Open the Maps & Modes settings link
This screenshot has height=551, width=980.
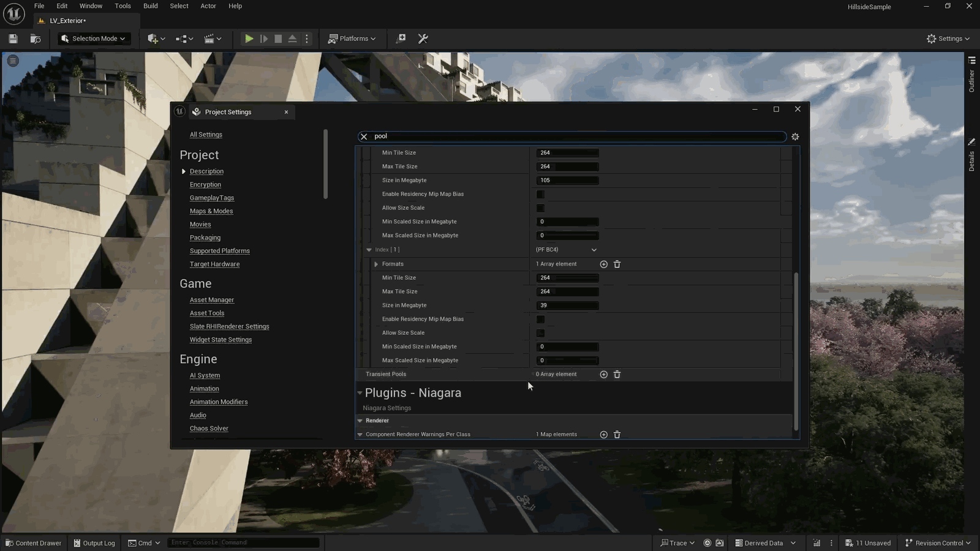211,211
